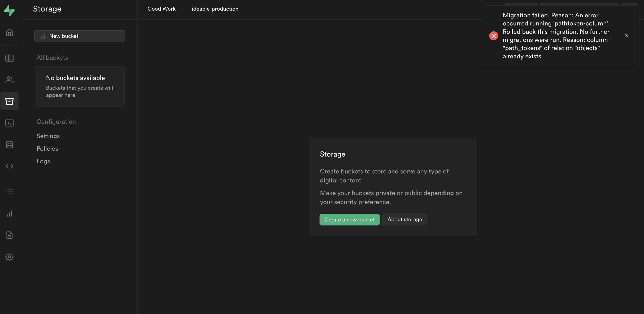Open the Good Work organization breadcrumb
644x314 pixels.
point(161,9)
